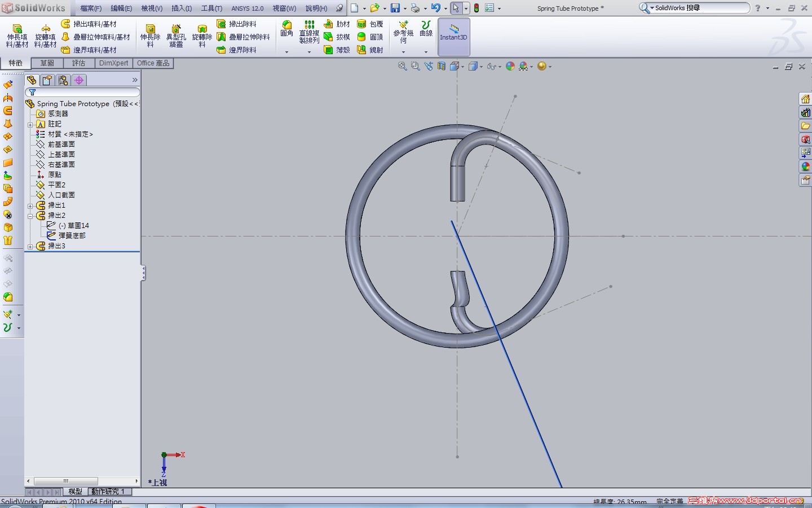Click the 鏡射 mirror tool
Screen dimensions: 812x508
pos(370,50)
